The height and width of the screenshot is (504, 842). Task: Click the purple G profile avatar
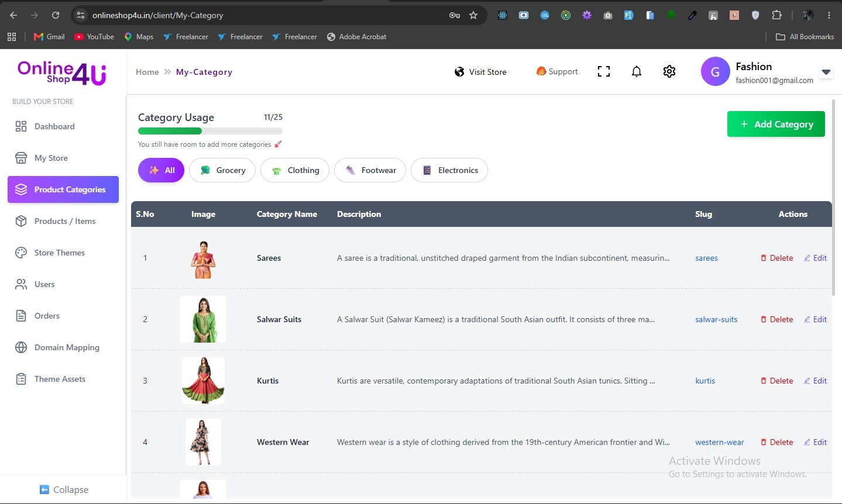pyautogui.click(x=715, y=71)
